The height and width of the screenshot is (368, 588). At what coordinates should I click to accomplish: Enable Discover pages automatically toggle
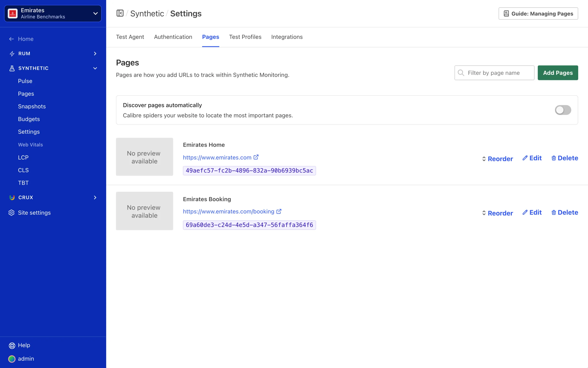tap(563, 110)
